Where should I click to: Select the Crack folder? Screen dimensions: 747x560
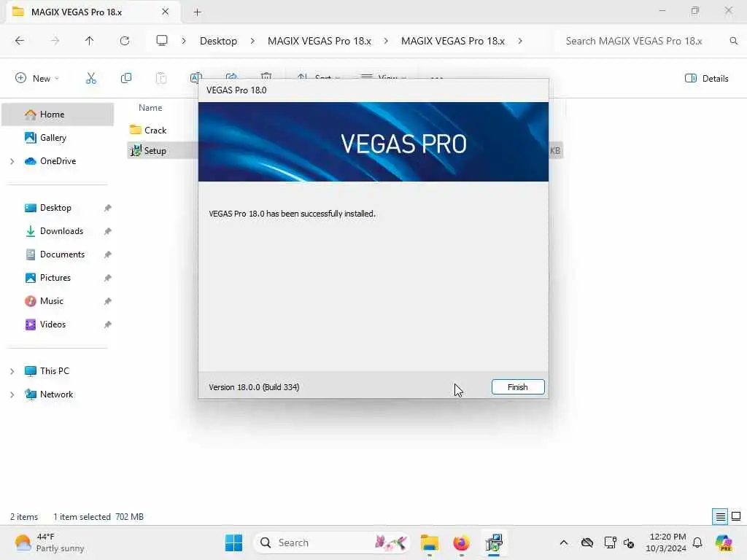[148, 130]
